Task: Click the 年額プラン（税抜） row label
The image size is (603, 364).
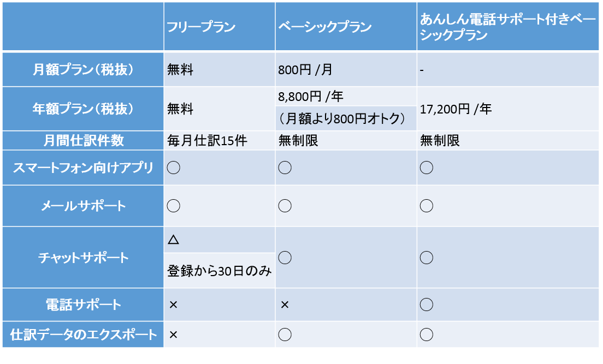Action: (83, 109)
